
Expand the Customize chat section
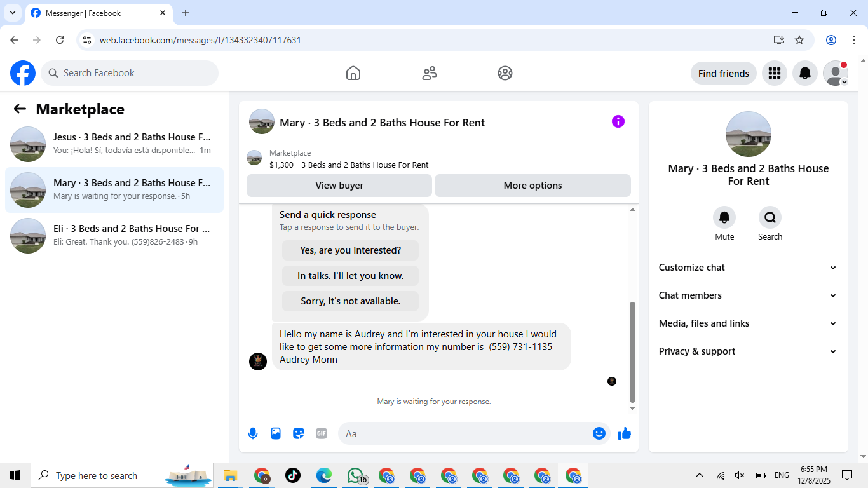coord(748,268)
